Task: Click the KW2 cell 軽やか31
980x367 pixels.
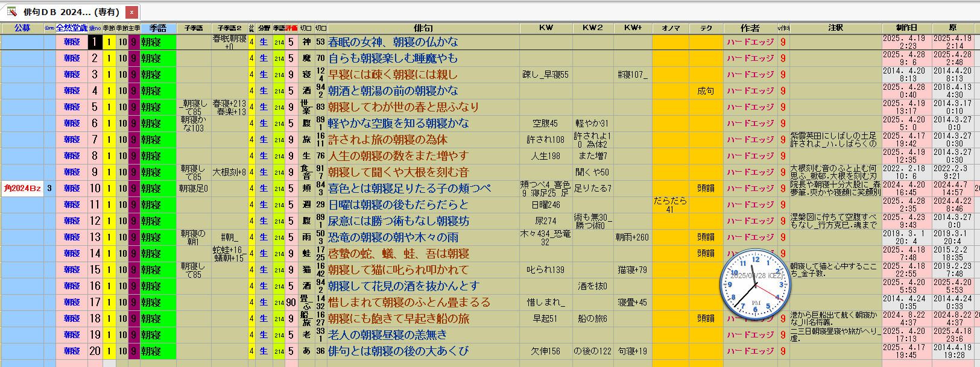Action: 592,124
